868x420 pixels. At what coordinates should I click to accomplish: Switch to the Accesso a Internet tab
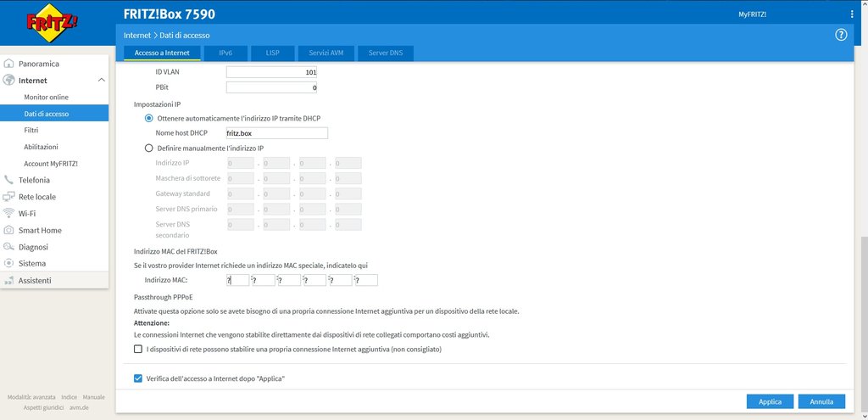coord(162,53)
